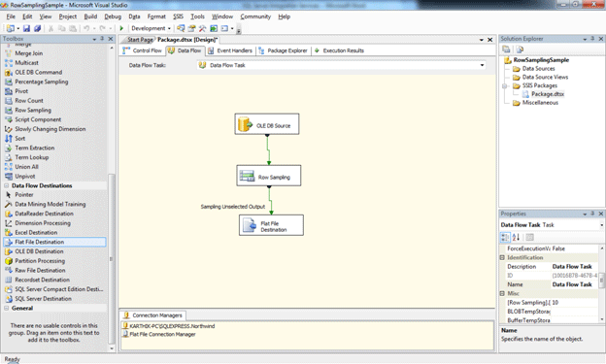Sort properties alphabetically
The width and height of the screenshot is (606, 364).
coord(516,237)
